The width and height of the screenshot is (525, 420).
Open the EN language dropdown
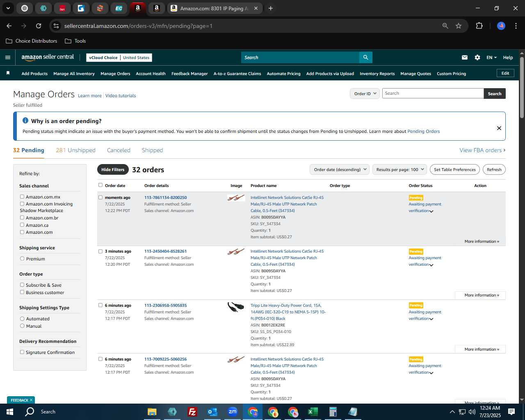click(491, 57)
